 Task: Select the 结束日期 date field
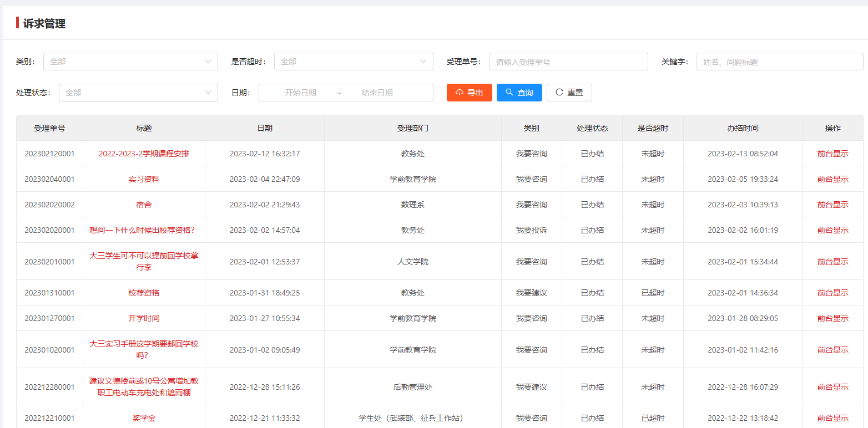click(x=377, y=93)
